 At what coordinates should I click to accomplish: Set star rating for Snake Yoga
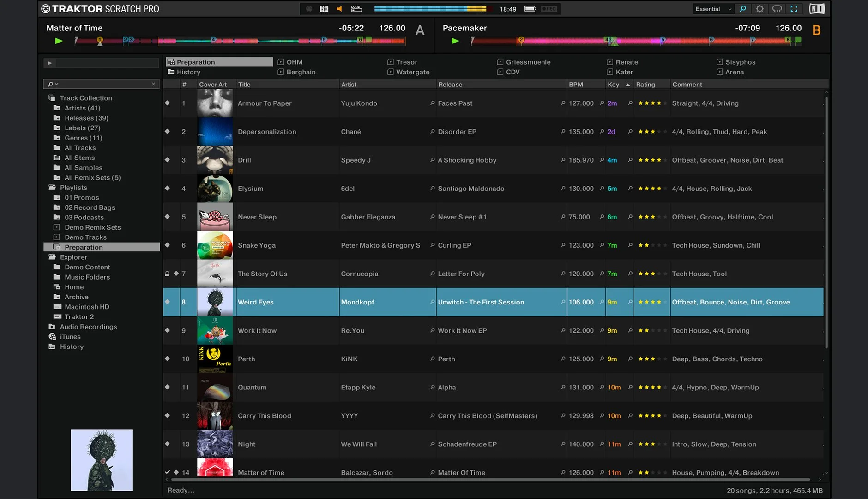652,245
